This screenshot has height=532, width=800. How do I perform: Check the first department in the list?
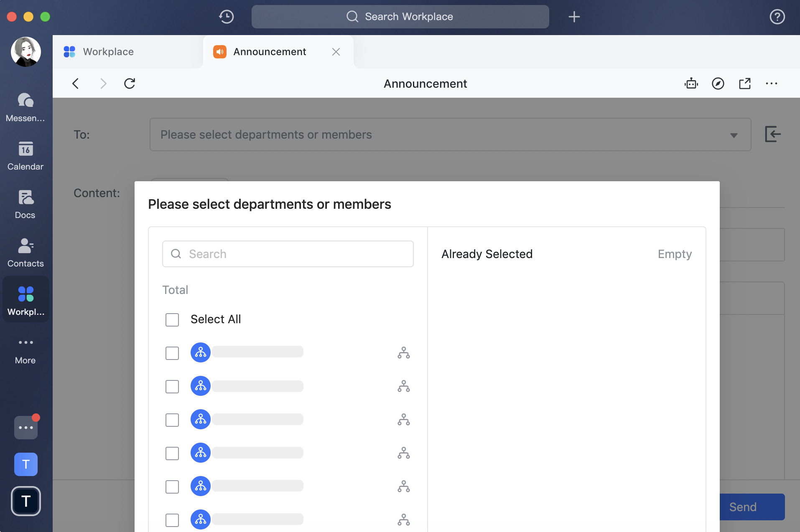point(172,353)
